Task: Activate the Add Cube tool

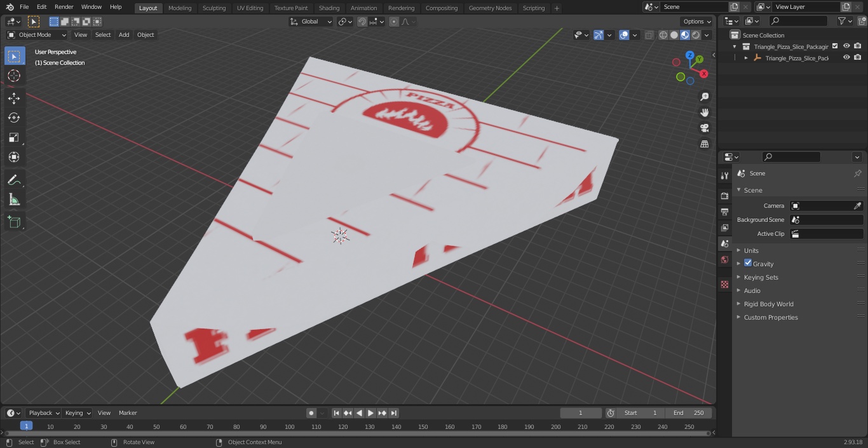Action: [x=14, y=222]
